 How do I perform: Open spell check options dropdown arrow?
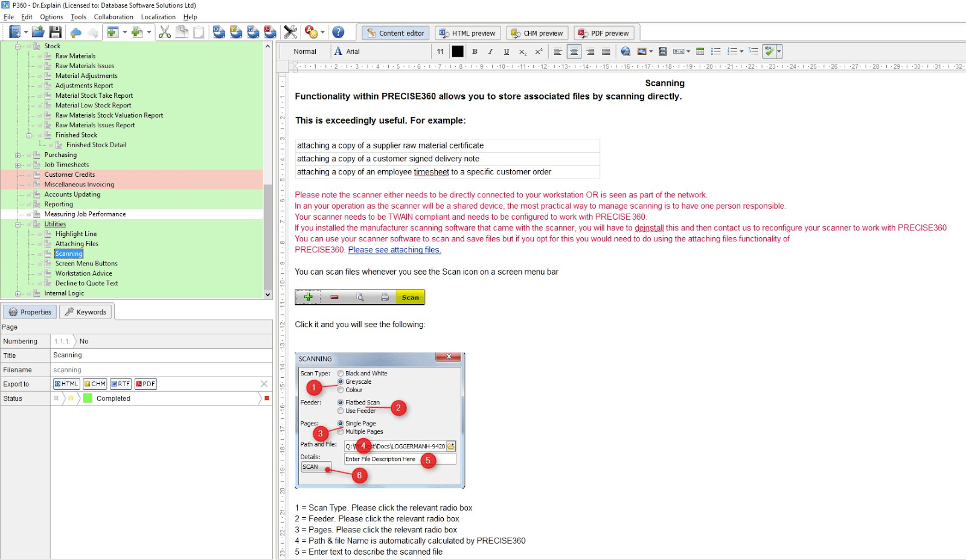(779, 52)
